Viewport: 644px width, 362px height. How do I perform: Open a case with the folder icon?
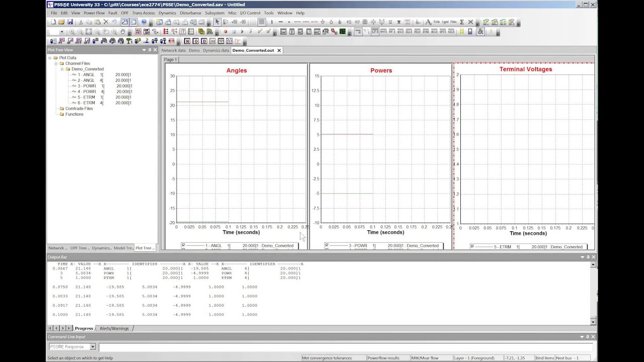pos(61,22)
